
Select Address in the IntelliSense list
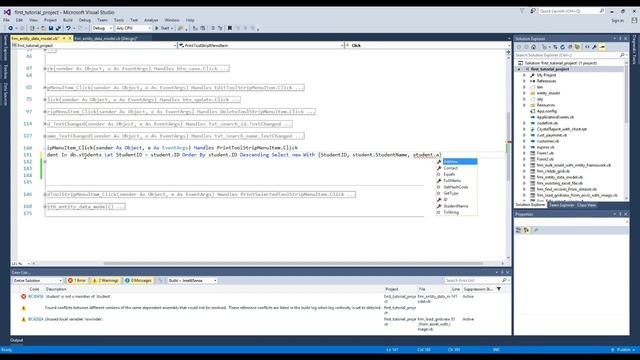pos(460,162)
